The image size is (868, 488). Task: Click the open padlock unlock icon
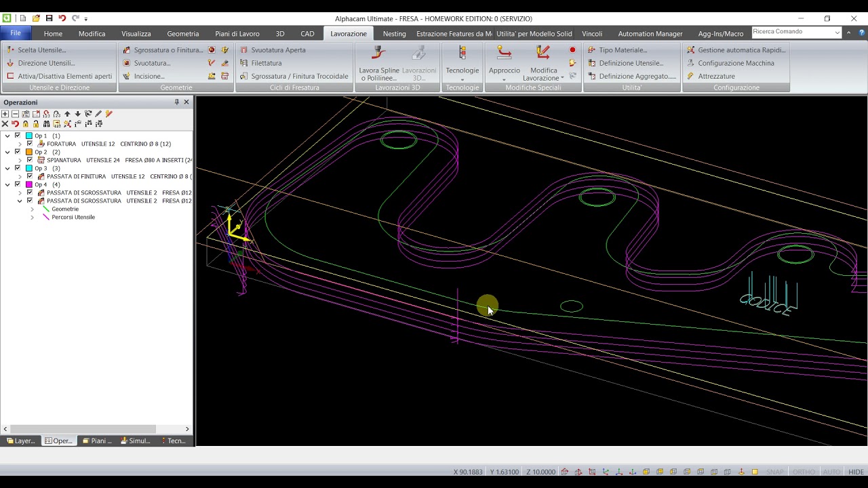(36, 124)
